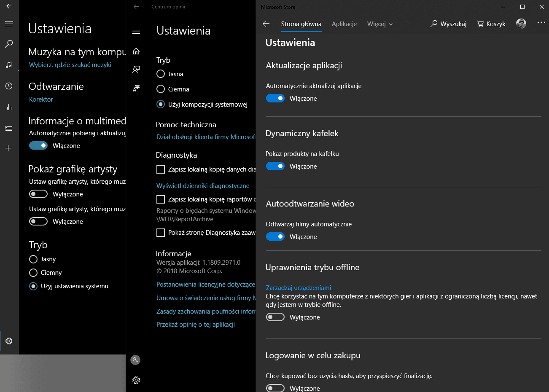This screenshot has width=549, height=392.
Task: Open My Music note icon
Action: point(9,65)
